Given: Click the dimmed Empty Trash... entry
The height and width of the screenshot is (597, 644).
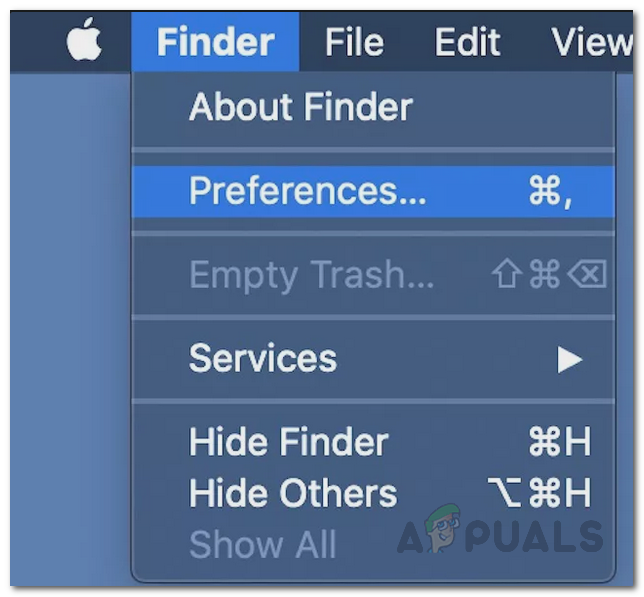Looking at the screenshot, I should click(x=311, y=275).
